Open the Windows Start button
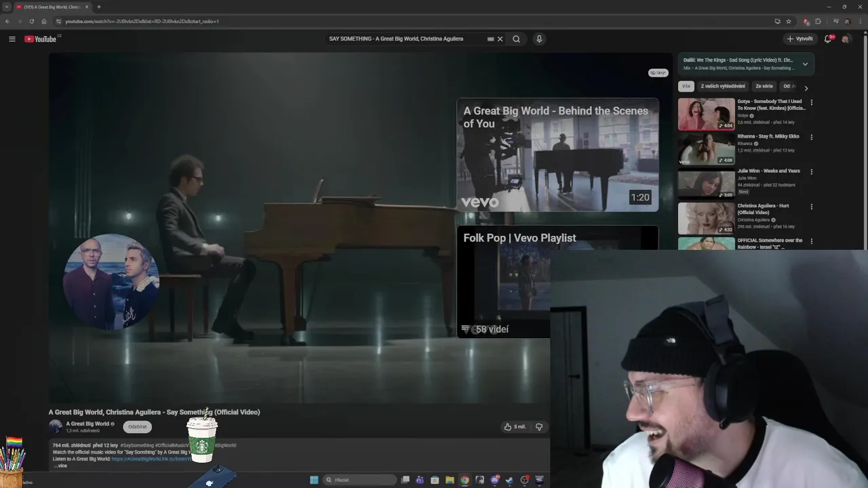868x488 pixels. coord(314,480)
